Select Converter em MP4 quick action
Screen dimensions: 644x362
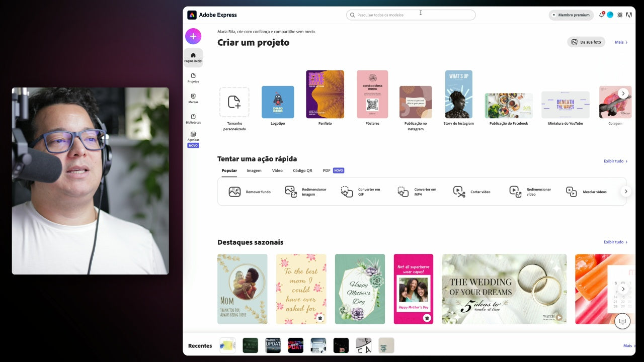point(418,192)
